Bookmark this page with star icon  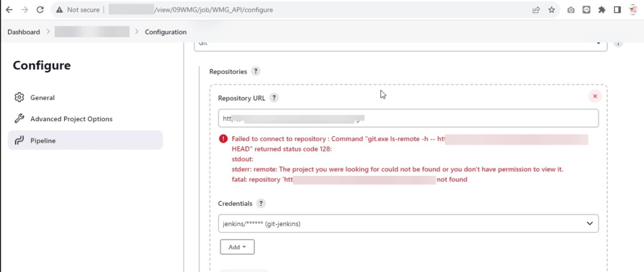[x=552, y=10]
